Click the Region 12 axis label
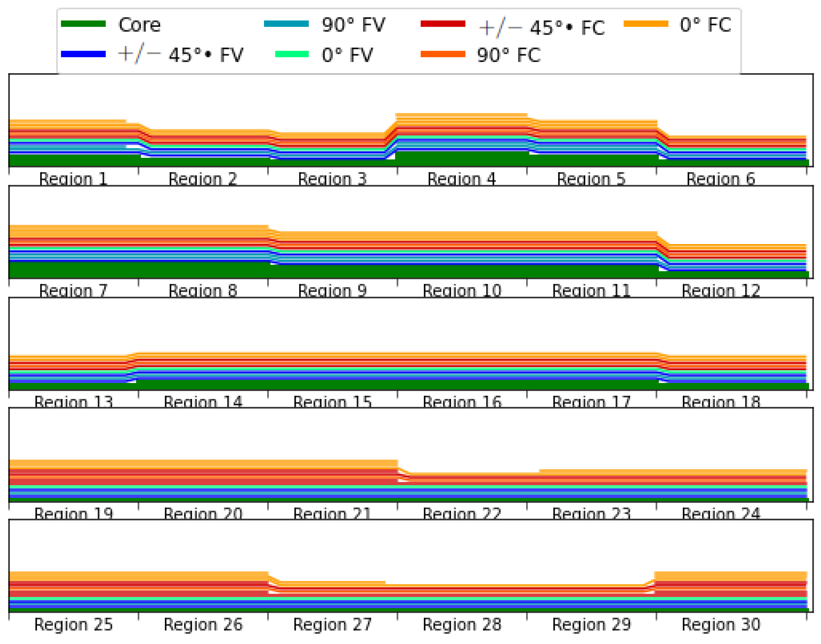 click(720, 290)
